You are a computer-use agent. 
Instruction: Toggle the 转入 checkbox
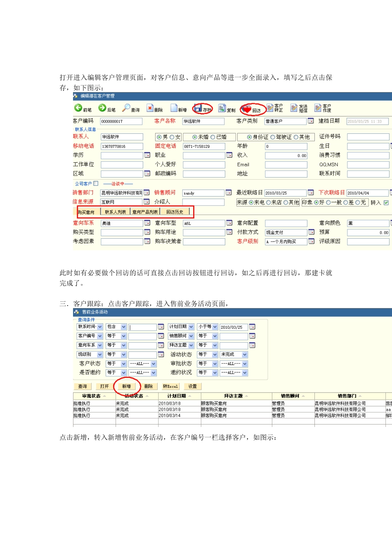coord(386,202)
